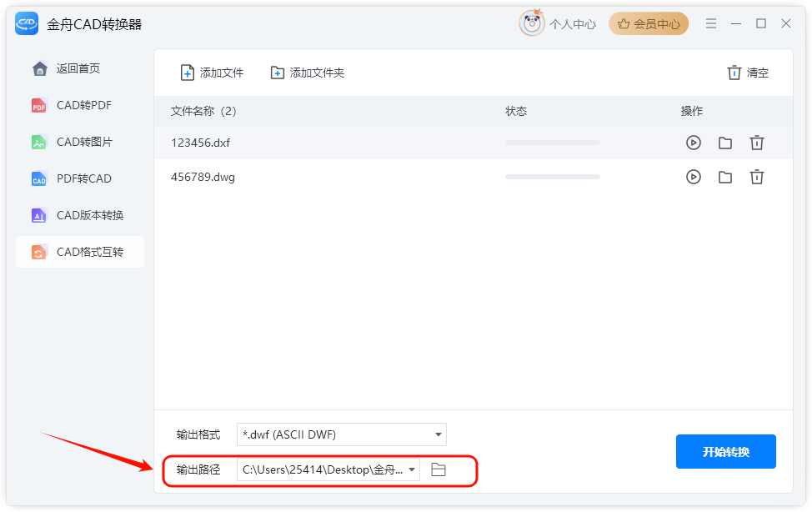Open the panda user avatar

coord(532,23)
